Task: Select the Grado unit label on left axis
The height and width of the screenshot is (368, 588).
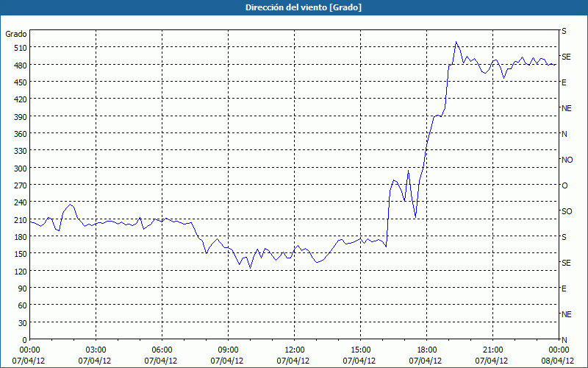Action: click(16, 34)
